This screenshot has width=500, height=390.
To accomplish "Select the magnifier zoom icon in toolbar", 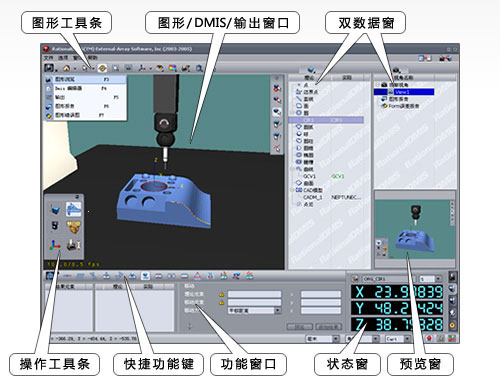I will click(x=199, y=68).
